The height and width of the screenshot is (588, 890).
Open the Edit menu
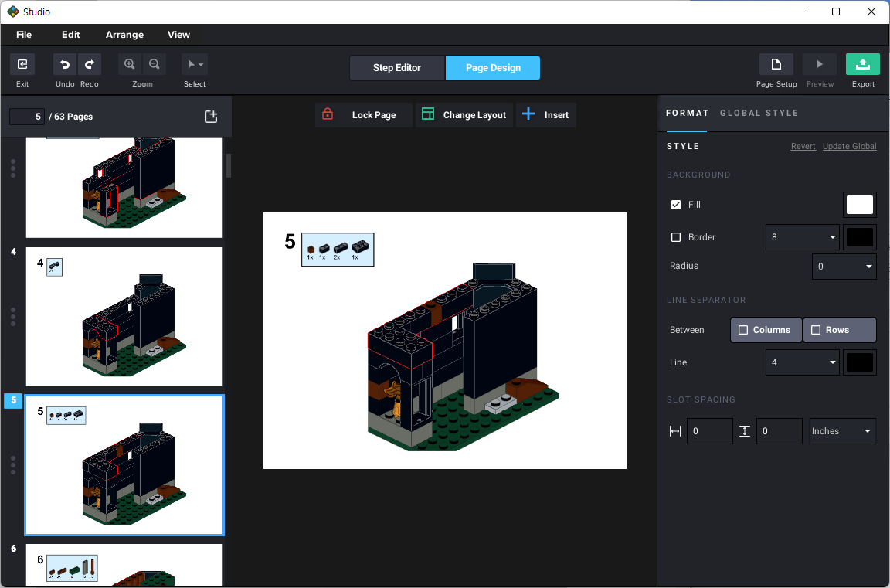(71, 35)
